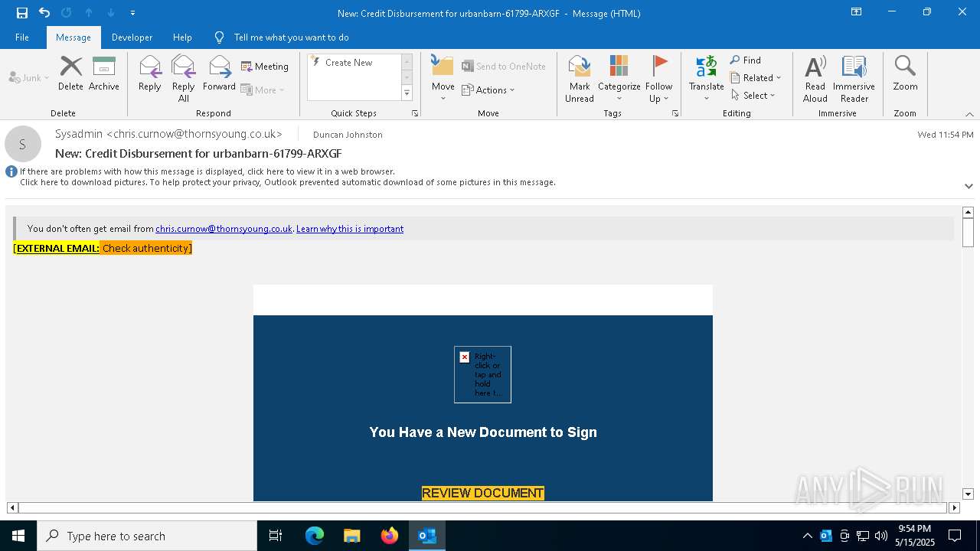Show hidden system tray icons
This screenshot has width=980, height=551.
click(x=807, y=536)
